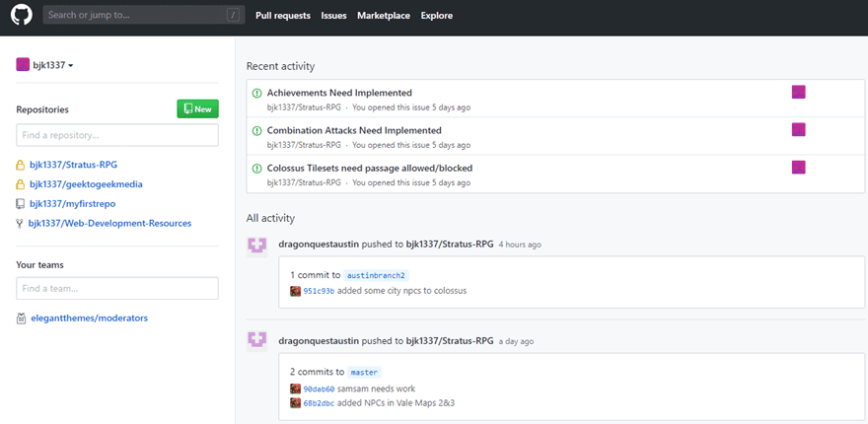Click committer avatar beside commit 951c93b
This screenshot has width=868, height=424.
[x=296, y=291]
